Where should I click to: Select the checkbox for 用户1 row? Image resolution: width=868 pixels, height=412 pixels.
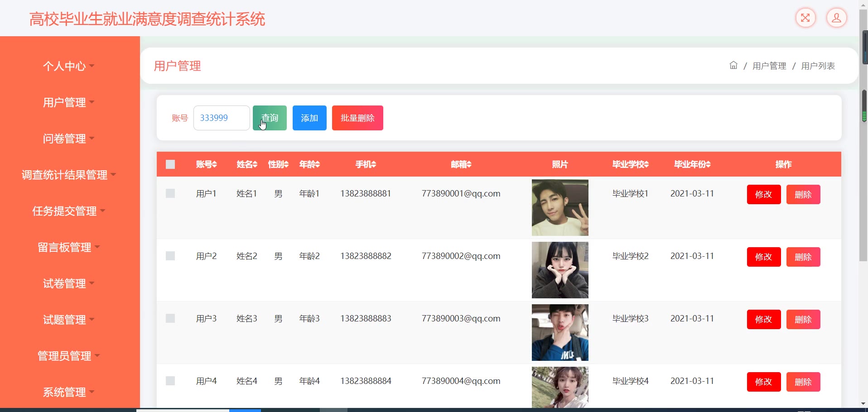tap(170, 193)
